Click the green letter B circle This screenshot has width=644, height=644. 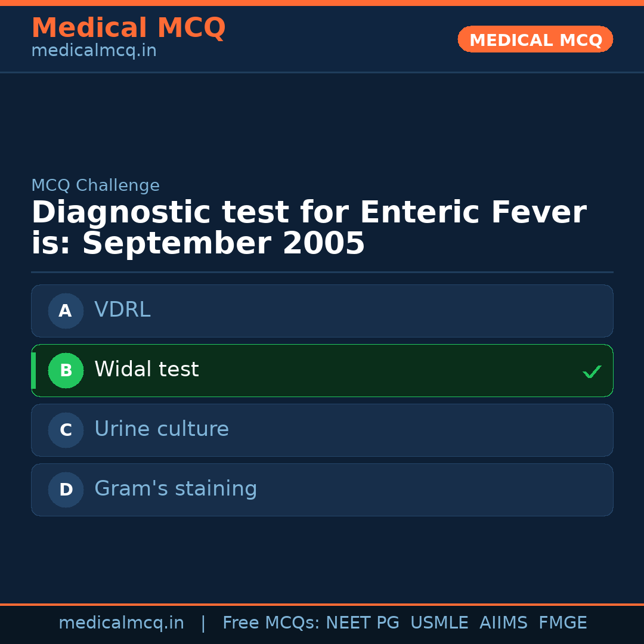coord(66,370)
